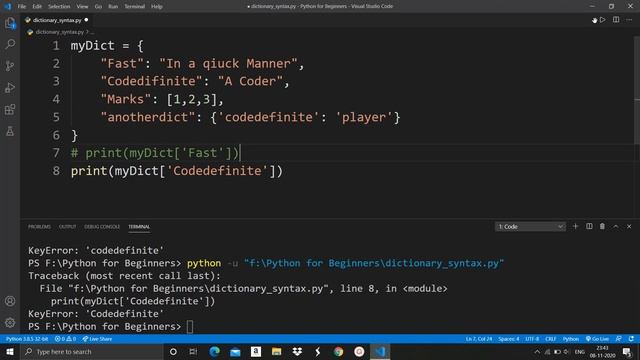This screenshot has width=640, height=360.
Task: Click dictionary_syntax.py in the breadcrumb
Action: click(59, 32)
